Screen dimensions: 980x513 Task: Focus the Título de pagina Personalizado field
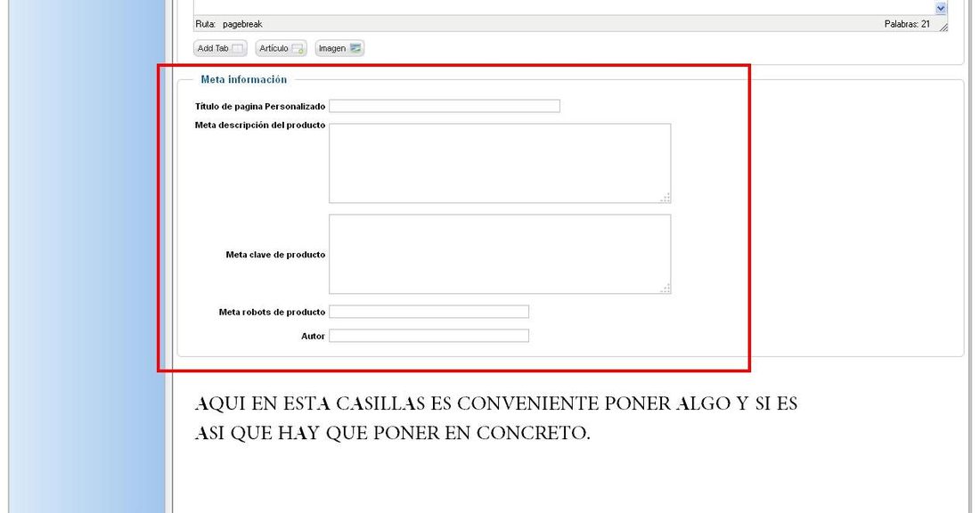[445, 106]
